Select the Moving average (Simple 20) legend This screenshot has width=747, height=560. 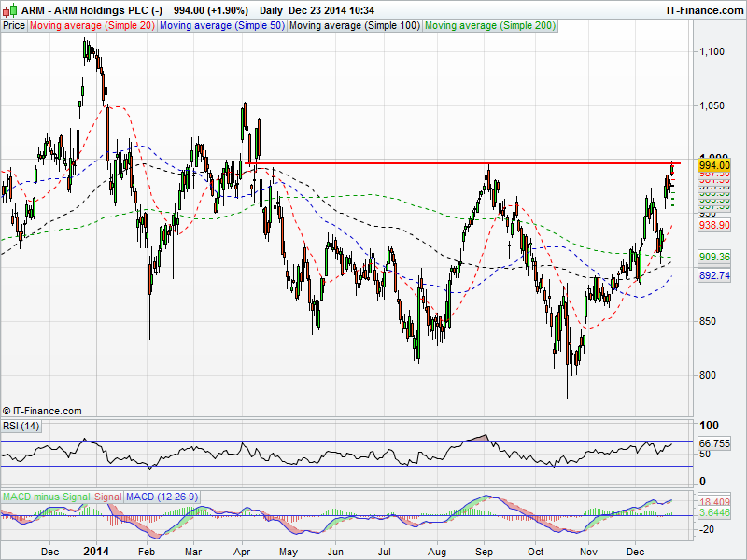click(92, 26)
